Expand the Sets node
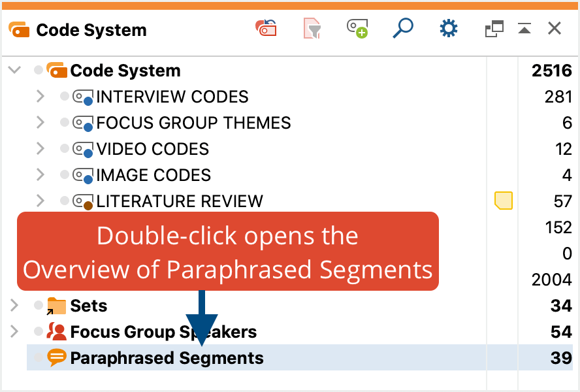Screen dimensions: 580x392 14,305
